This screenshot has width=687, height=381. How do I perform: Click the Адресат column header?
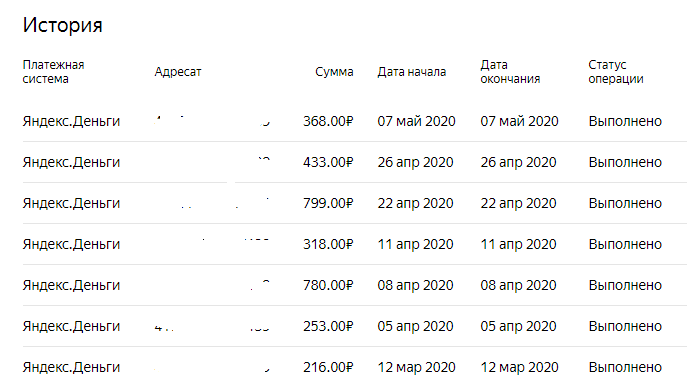click(x=178, y=72)
